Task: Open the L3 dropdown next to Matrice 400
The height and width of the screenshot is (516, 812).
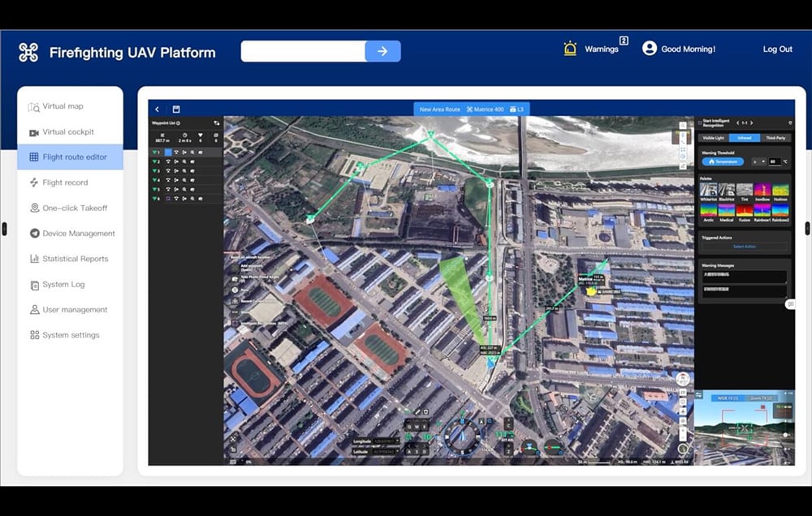Action: 518,109
